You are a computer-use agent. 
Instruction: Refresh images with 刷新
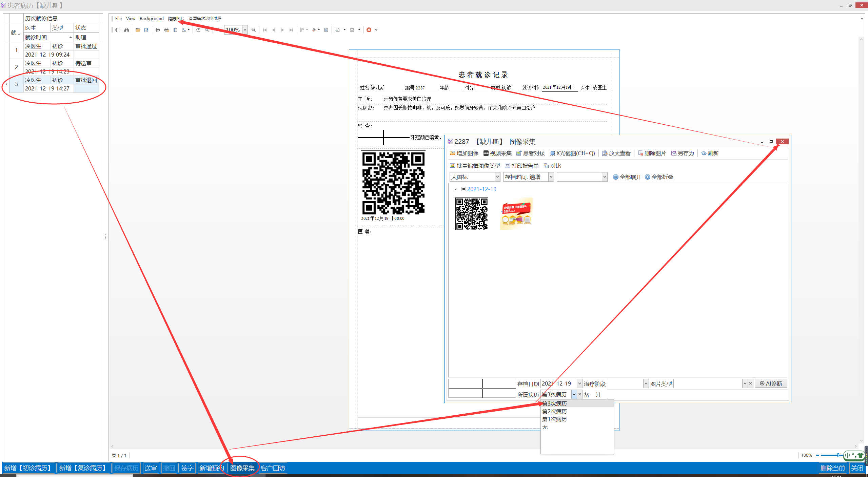(x=710, y=153)
